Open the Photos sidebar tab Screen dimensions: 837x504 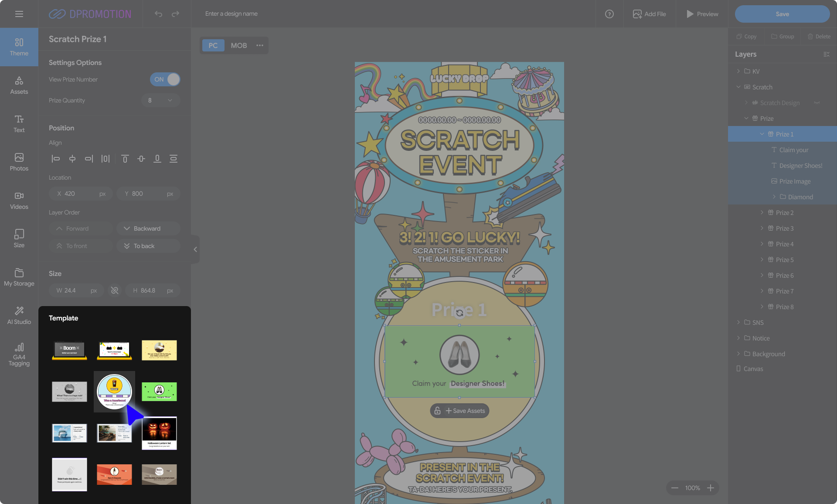19,162
